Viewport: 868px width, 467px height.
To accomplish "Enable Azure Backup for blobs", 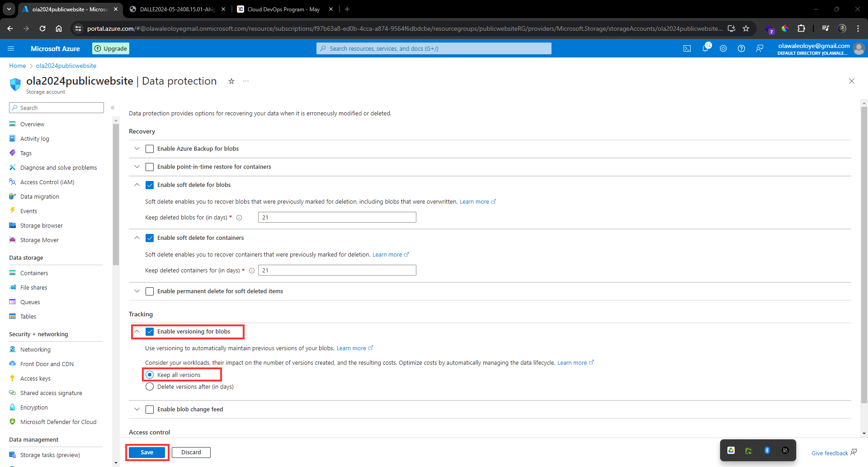I will tap(149, 148).
